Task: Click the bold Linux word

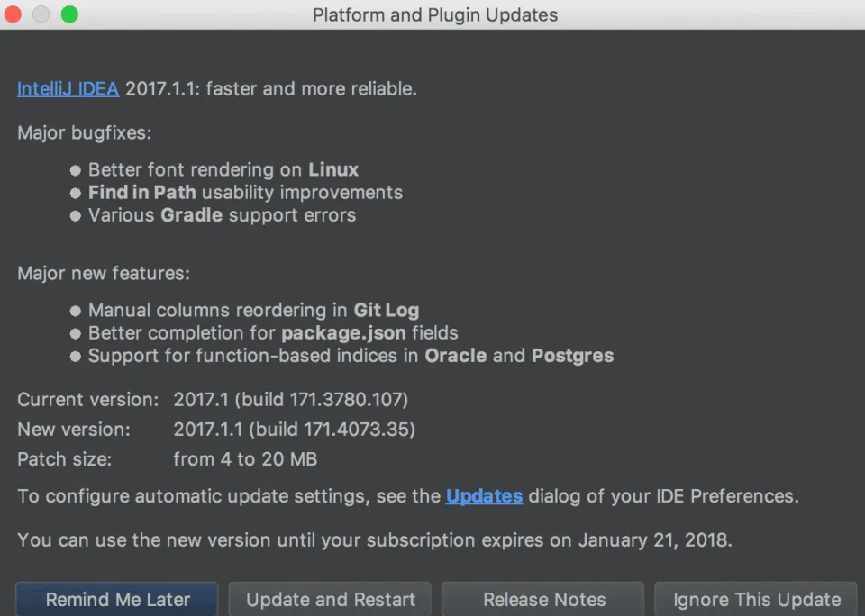Action: (x=333, y=169)
